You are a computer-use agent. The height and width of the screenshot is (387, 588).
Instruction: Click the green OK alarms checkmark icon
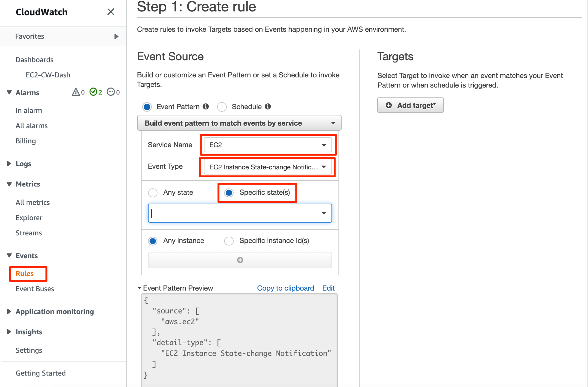tap(93, 92)
